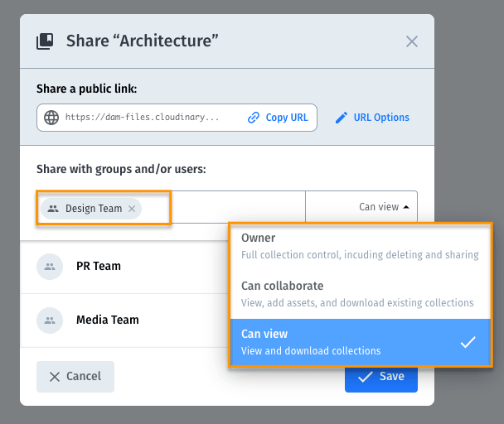Cancel the share dialog

(75, 377)
